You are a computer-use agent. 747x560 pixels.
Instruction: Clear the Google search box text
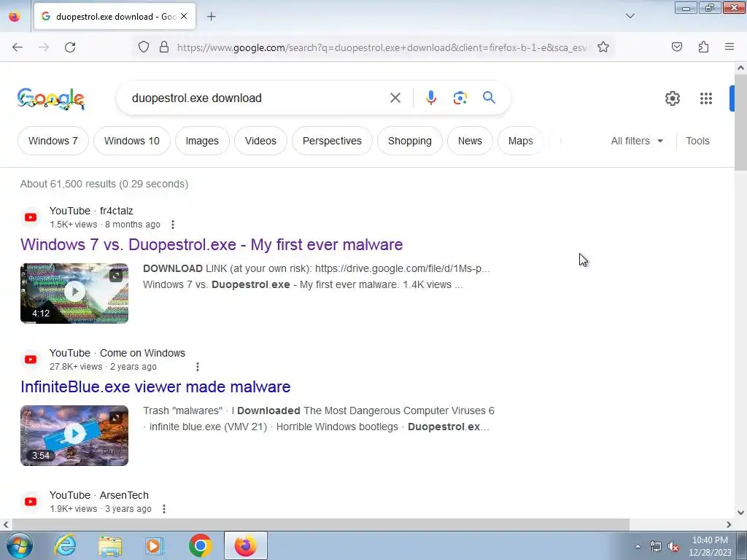click(x=395, y=98)
